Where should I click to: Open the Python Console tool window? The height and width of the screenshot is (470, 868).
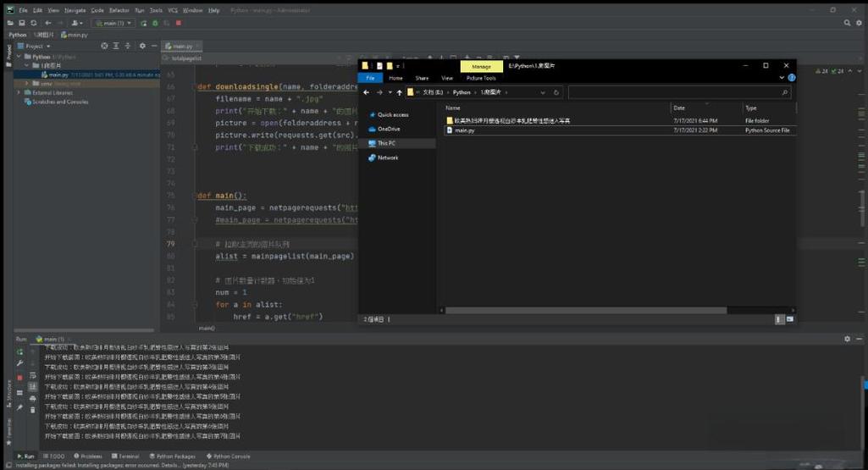[228, 456]
